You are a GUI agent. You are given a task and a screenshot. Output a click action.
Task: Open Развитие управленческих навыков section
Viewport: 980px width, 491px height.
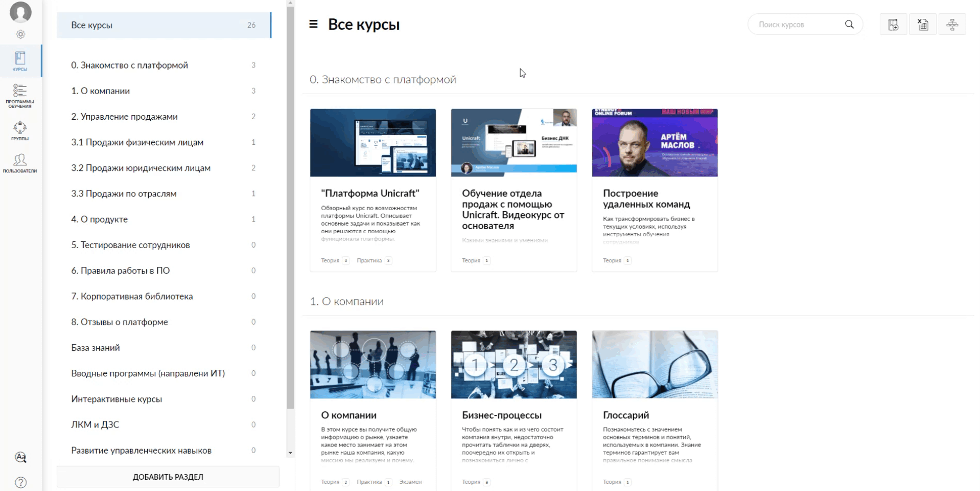tap(164, 451)
